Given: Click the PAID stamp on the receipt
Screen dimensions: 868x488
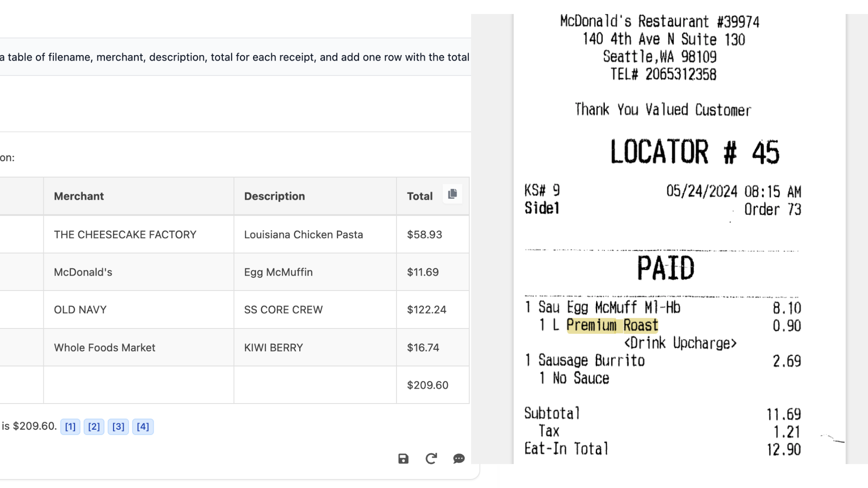Looking at the screenshot, I should (x=665, y=268).
